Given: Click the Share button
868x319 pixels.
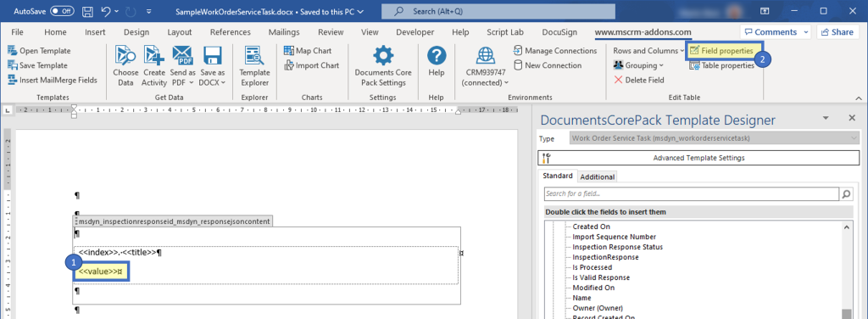Looking at the screenshot, I should click(x=837, y=32).
